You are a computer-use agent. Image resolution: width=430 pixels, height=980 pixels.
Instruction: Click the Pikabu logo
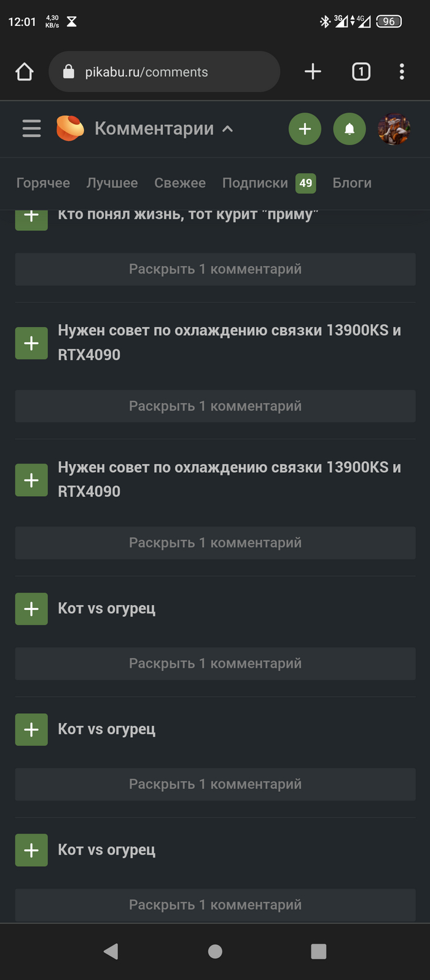coord(70,128)
